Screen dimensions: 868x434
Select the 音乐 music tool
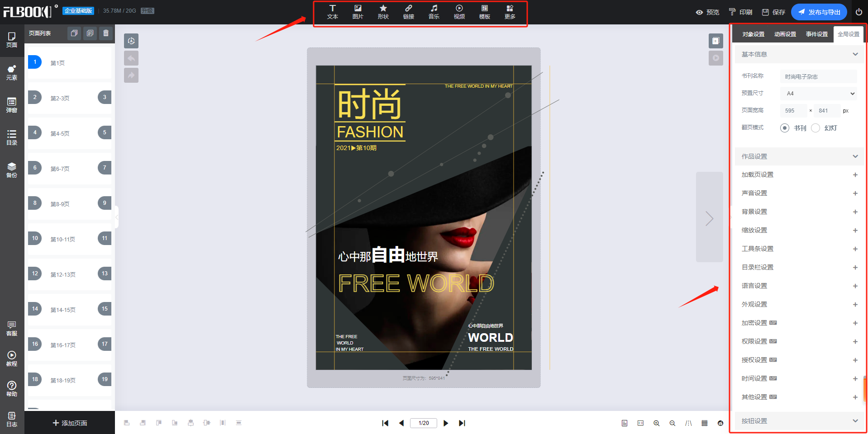tap(434, 12)
